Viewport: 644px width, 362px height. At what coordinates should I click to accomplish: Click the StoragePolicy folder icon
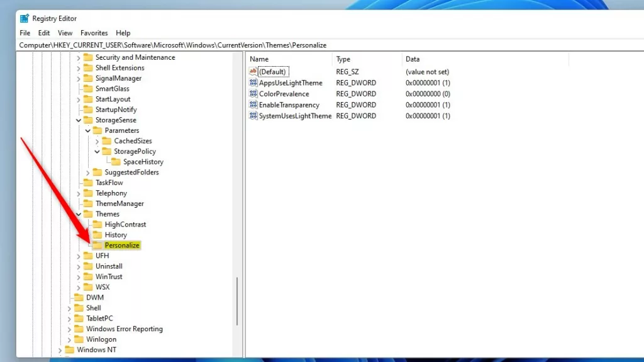(107, 151)
